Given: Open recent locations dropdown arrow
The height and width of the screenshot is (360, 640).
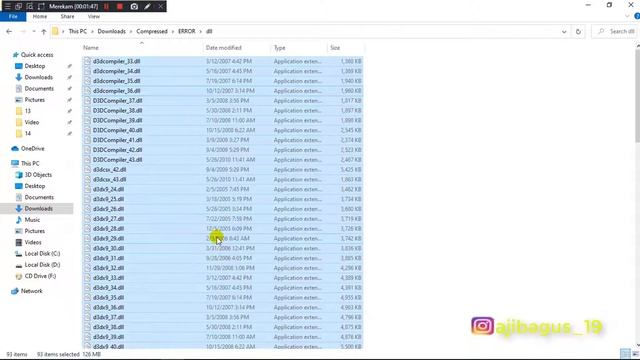Looking at the screenshot, I should 33,31.
